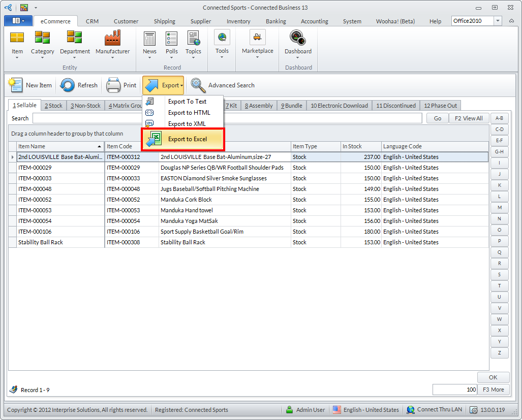Click the Print toolbar icon
The image size is (522, 420).
(x=113, y=85)
